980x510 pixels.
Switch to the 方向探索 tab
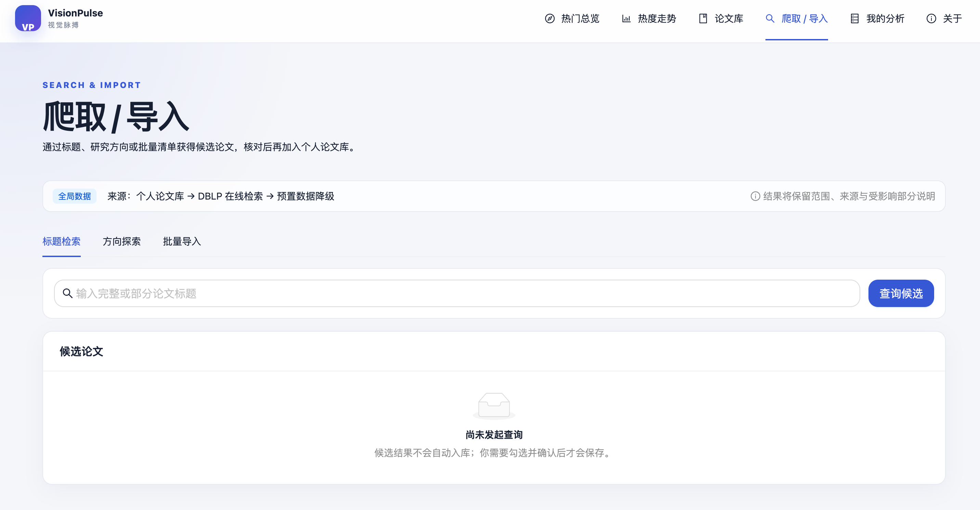[x=122, y=241]
